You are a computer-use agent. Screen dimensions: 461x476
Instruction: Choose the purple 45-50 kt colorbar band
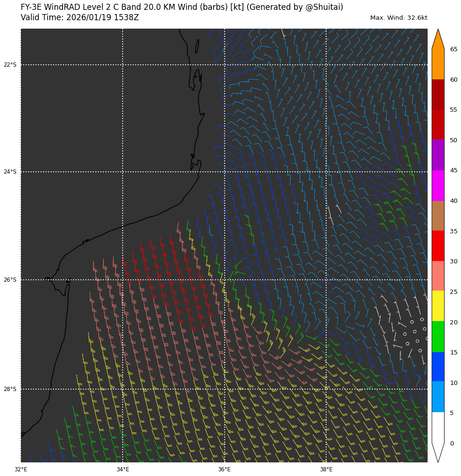tap(438, 155)
